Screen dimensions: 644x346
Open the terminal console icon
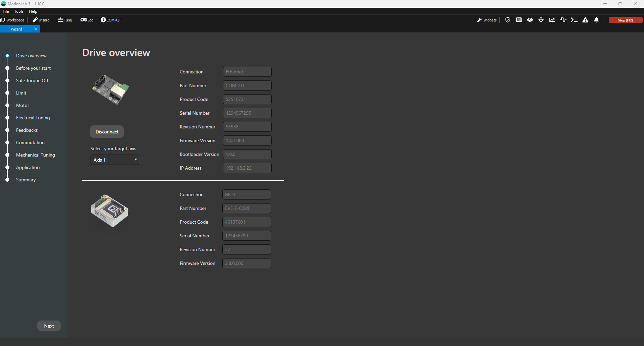coord(574,20)
